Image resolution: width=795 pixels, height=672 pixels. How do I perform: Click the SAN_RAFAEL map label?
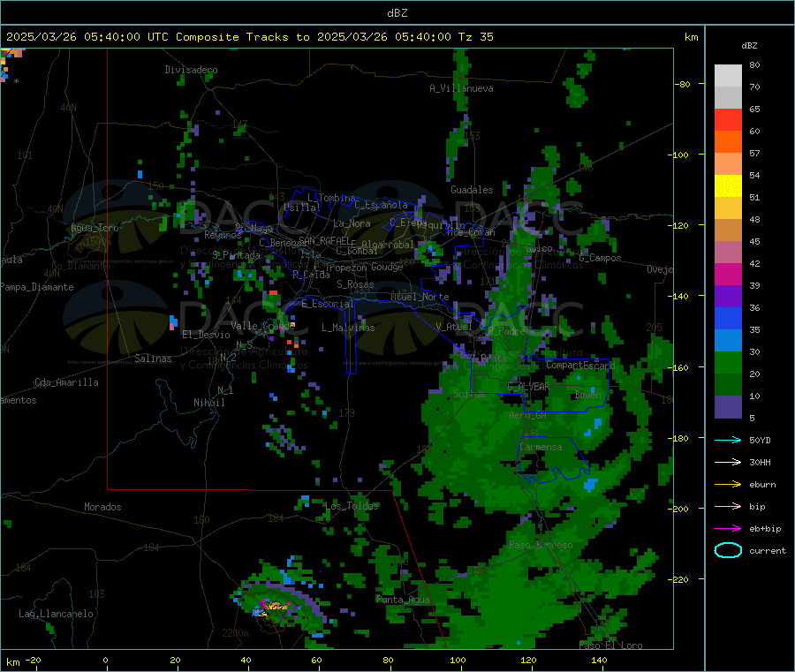pyautogui.click(x=324, y=240)
